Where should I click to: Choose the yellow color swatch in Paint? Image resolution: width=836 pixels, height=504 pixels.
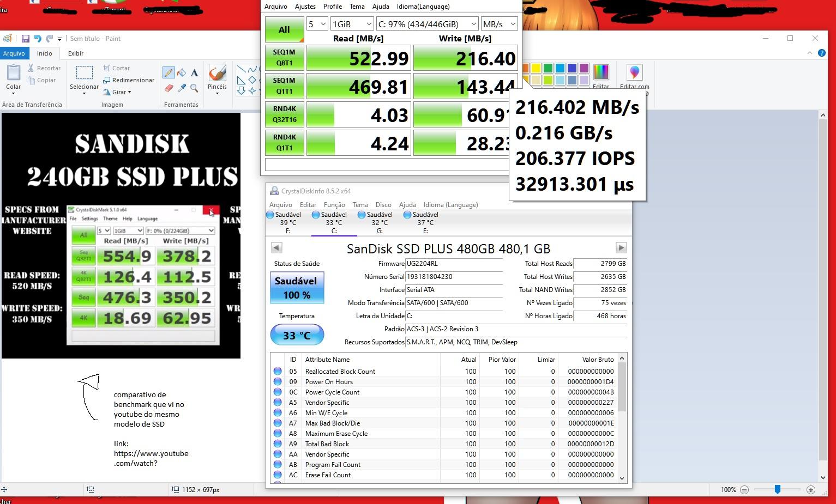click(x=536, y=68)
